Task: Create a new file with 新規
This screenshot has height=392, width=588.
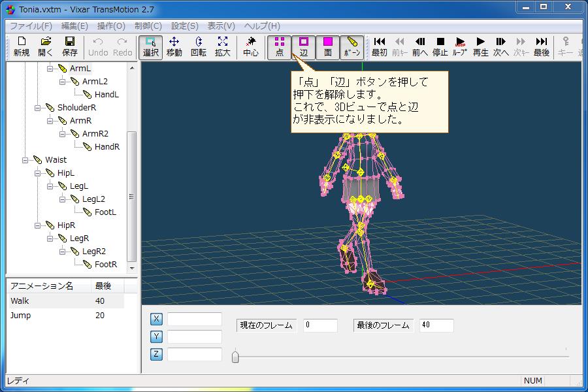Action: click(x=20, y=46)
